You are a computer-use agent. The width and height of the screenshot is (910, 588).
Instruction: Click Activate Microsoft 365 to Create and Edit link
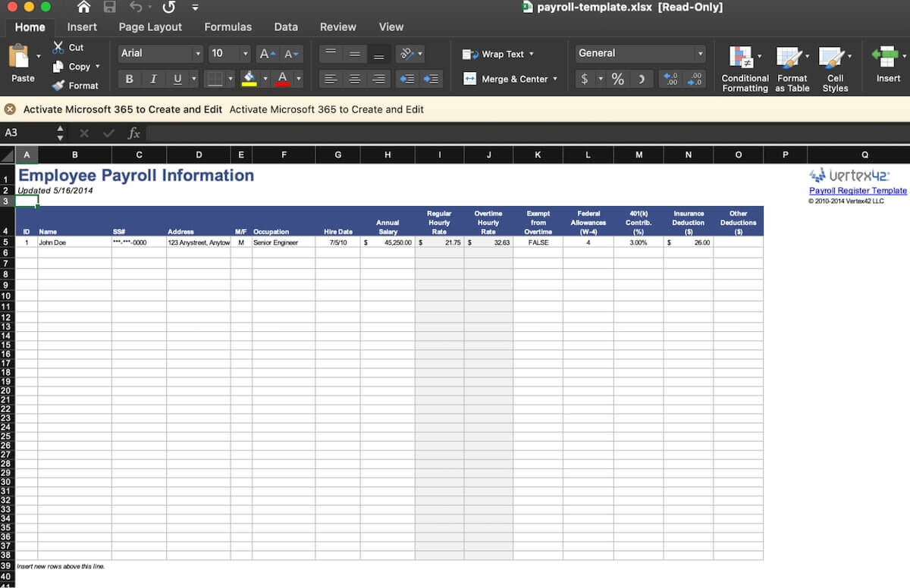click(326, 109)
